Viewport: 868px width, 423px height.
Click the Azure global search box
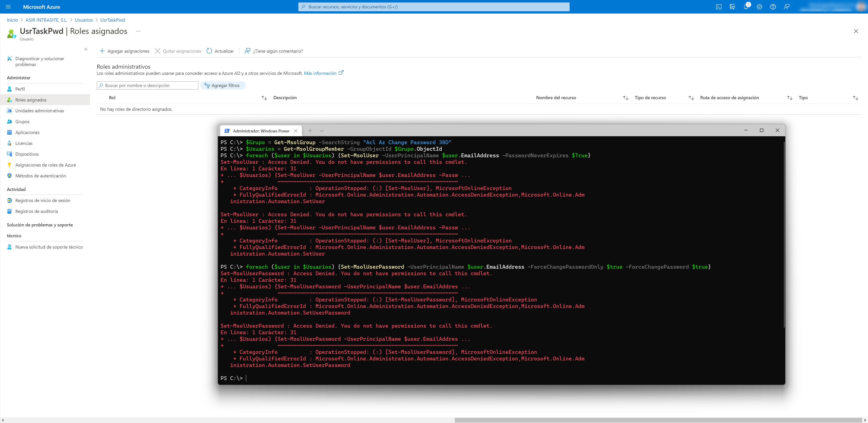[x=434, y=7]
